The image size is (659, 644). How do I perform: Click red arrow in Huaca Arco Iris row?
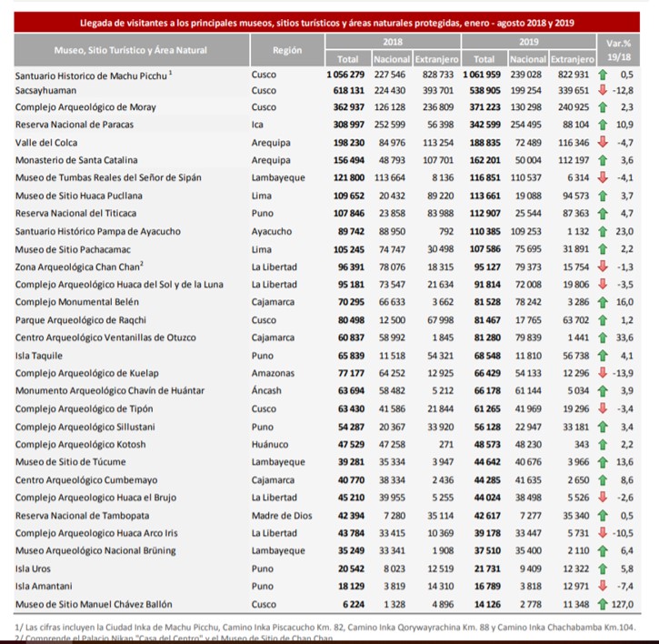(603, 532)
